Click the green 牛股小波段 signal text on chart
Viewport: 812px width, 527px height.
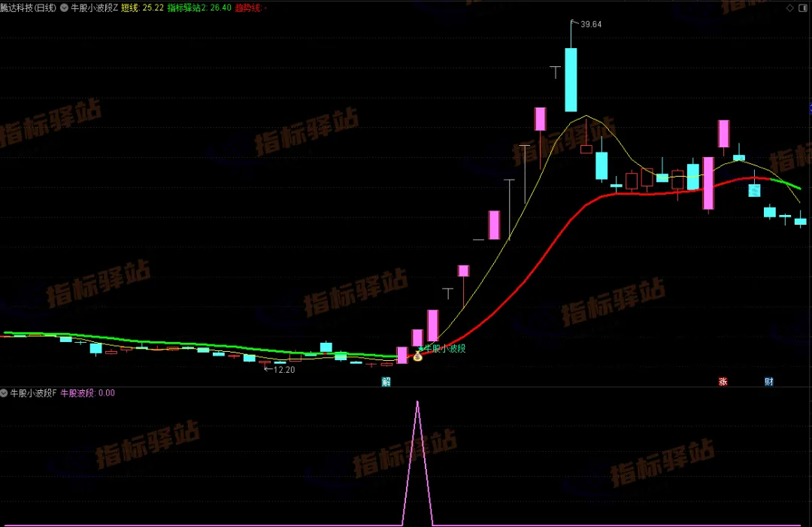coord(445,348)
